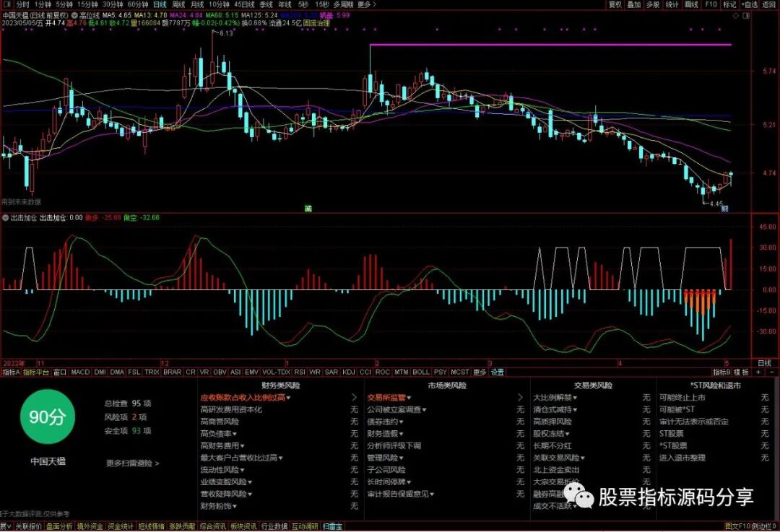The image size is (780, 532).
Task: Click the 窗口 button in indicator bar
Action: (x=60, y=372)
